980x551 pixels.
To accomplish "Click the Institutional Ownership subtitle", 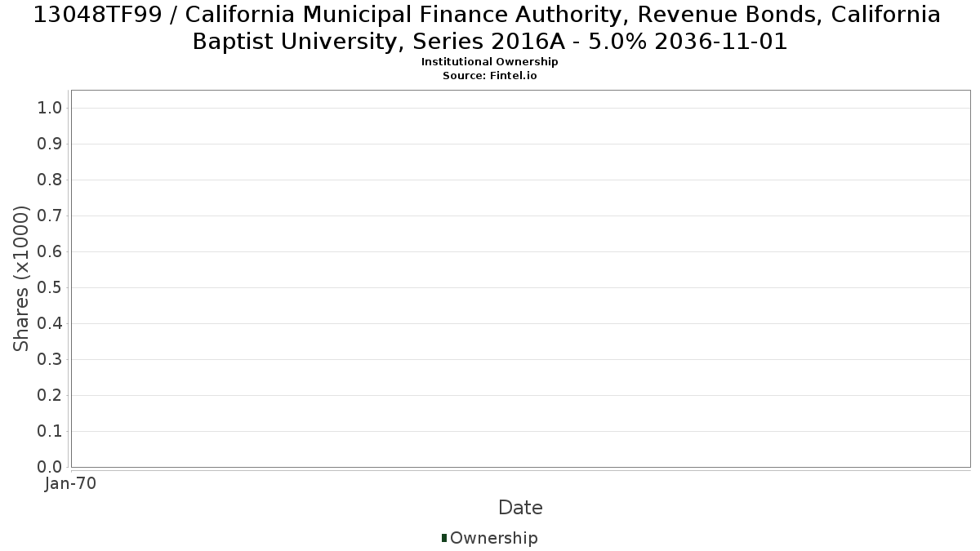I will click(x=490, y=62).
